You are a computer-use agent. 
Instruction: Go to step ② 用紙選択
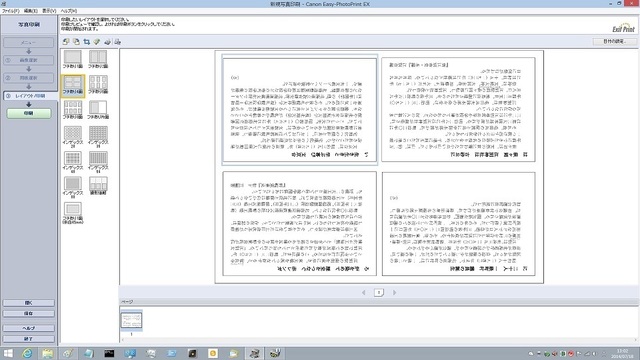pyautogui.click(x=29, y=78)
